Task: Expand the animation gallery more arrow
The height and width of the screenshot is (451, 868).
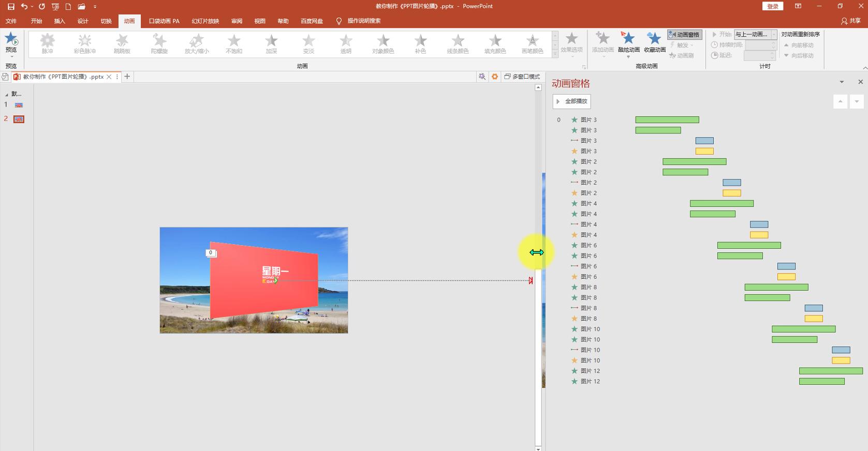Action: coord(555,54)
